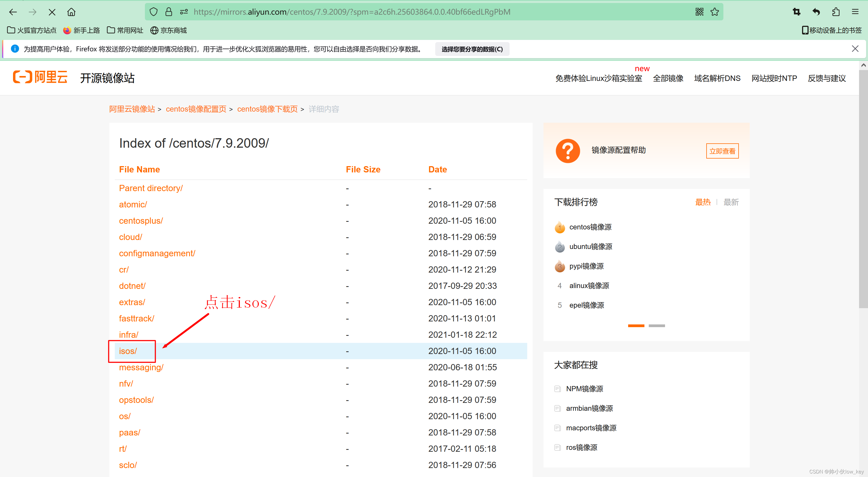
Task: Stop the page from loading
Action: [52, 12]
